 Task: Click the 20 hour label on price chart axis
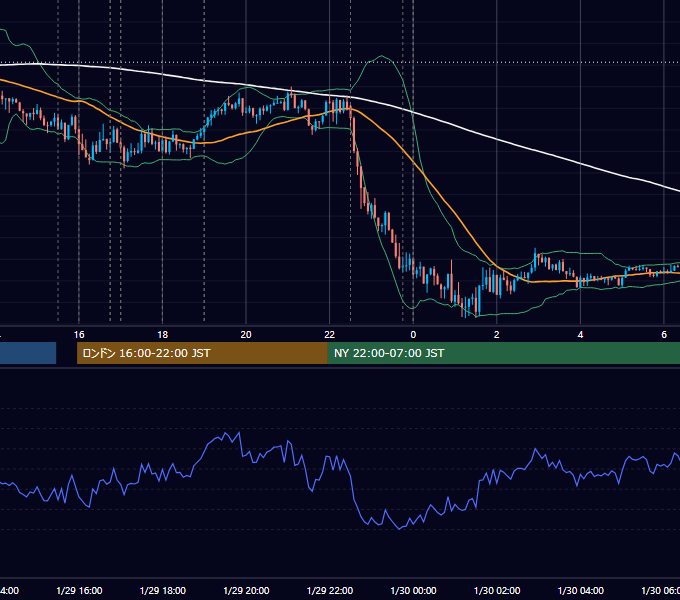coord(246,335)
